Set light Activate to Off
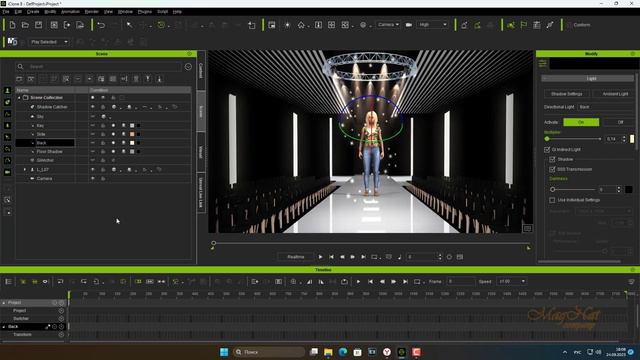This screenshot has height=360, width=640. pyautogui.click(x=620, y=122)
